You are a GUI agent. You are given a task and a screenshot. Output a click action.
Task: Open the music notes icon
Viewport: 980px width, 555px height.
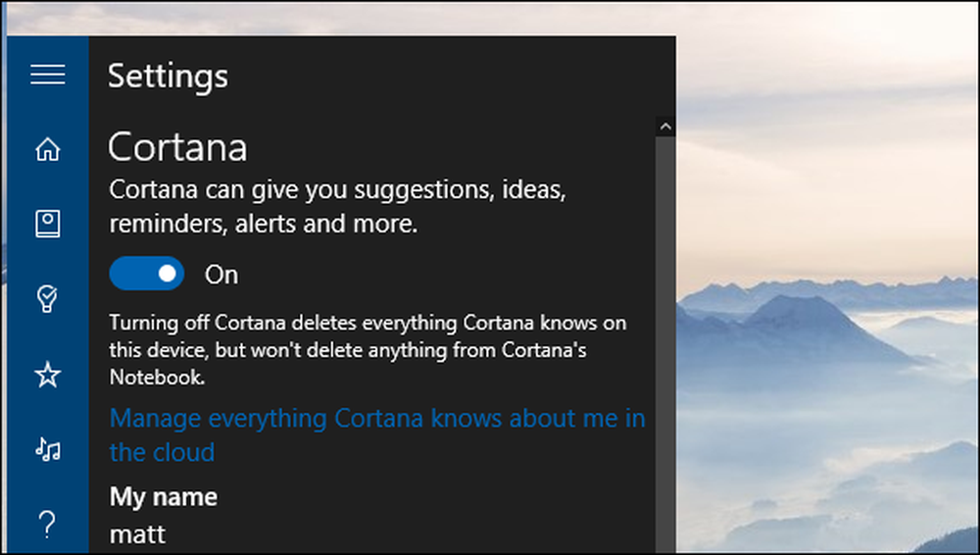tap(47, 449)
